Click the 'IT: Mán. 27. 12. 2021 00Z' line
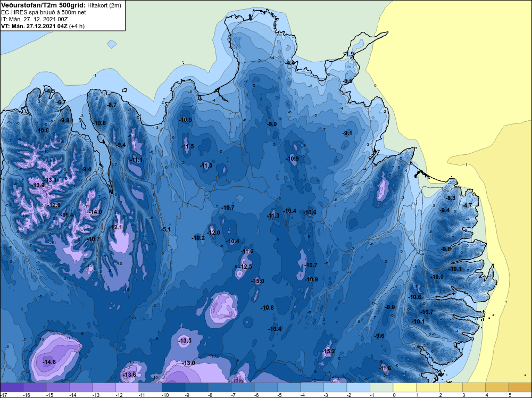Screen dimensions: 532x398 34,19
